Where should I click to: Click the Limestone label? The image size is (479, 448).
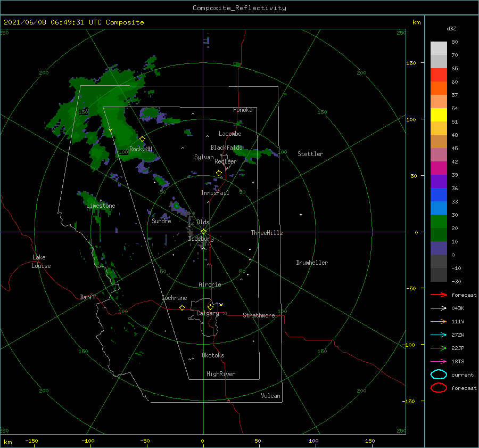click(101, 206)
